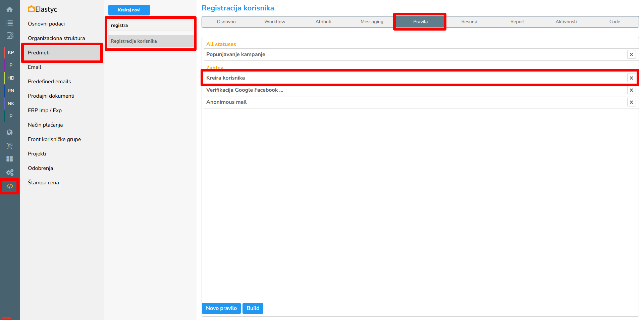This screenshot has width=644, height=320.
Task: Open the globe icon in sidebar
Action: click(10, 133)
